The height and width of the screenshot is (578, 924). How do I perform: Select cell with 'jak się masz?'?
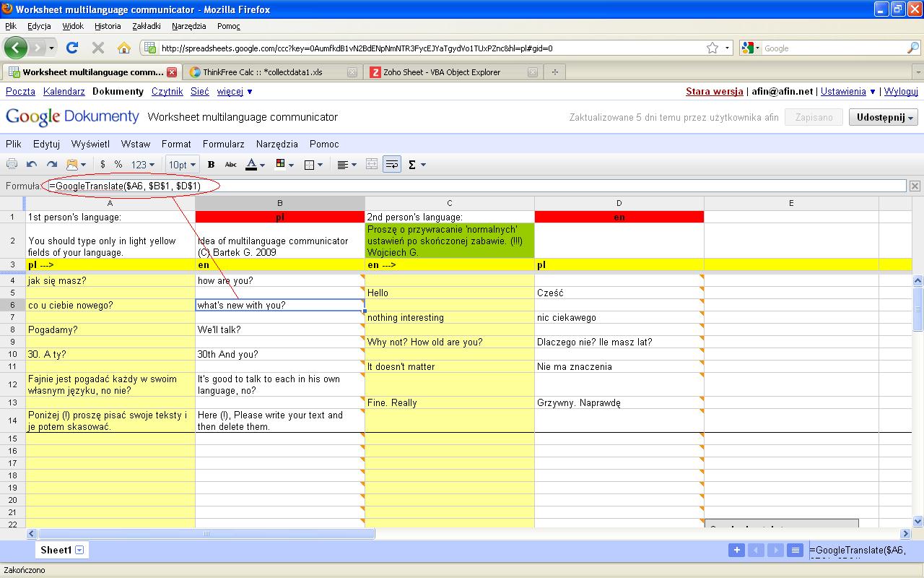click(110, 280)
